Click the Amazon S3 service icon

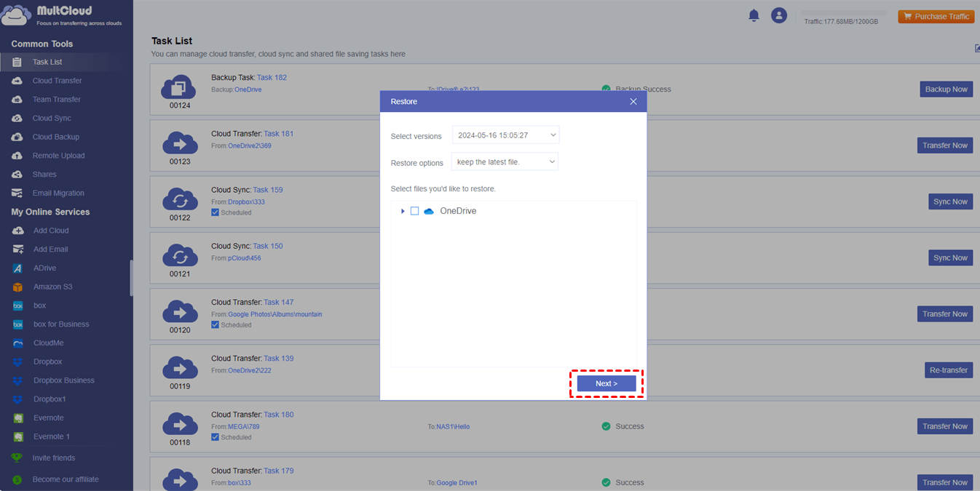(18, 287)
